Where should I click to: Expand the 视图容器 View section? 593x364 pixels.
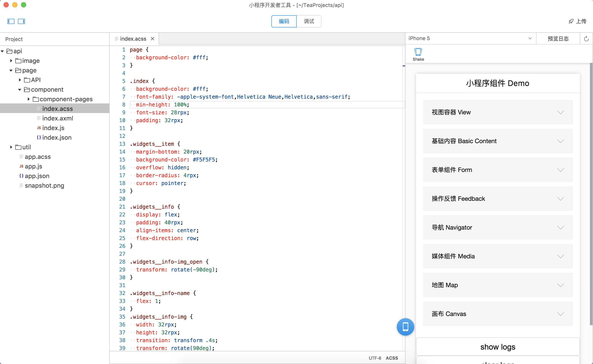[498, 112]
